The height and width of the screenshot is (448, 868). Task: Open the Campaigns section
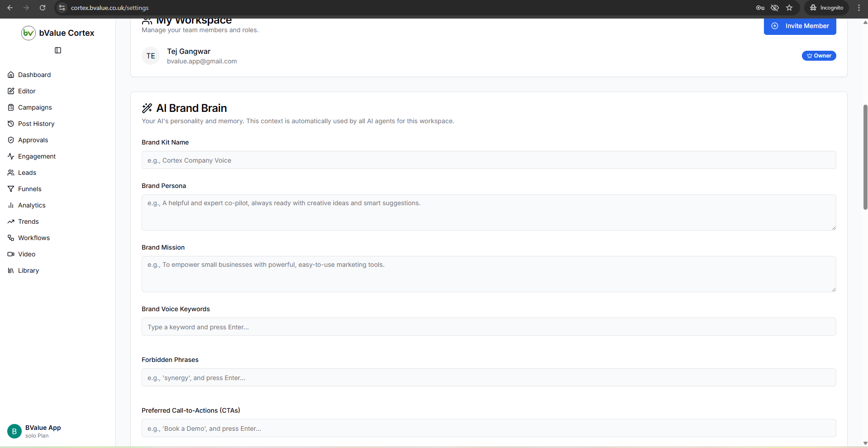34,107
